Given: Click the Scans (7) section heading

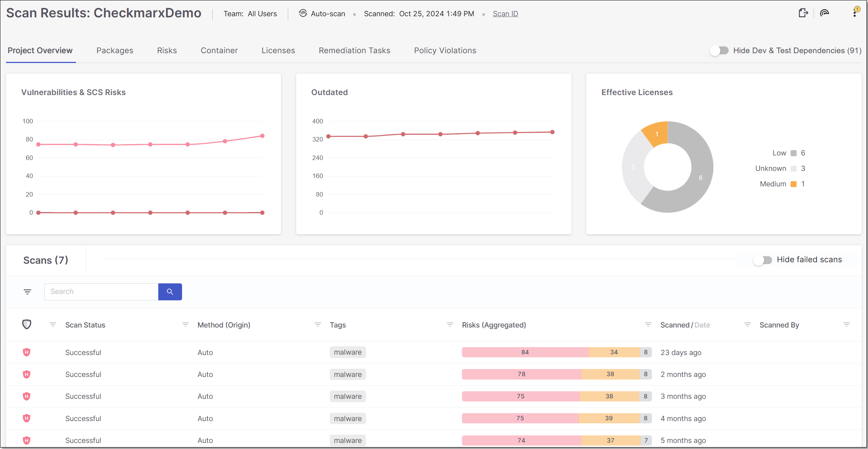Looking at the screenshot, I should pyautogui.click(x=46, y=260).
